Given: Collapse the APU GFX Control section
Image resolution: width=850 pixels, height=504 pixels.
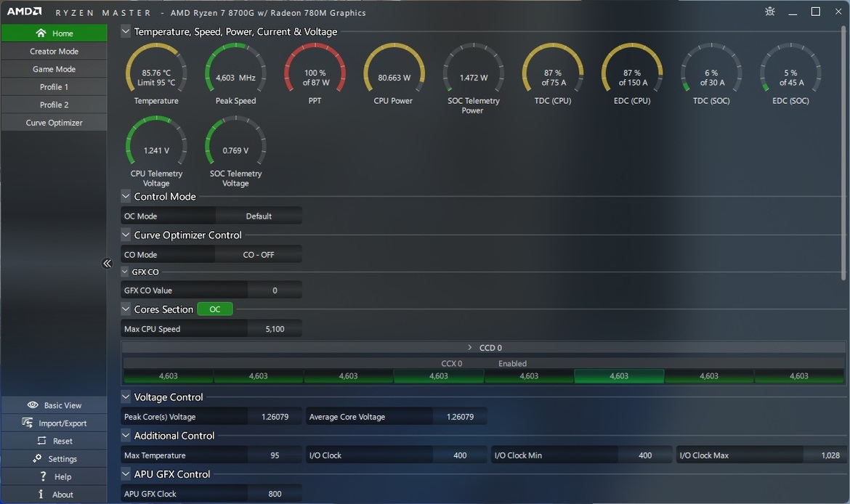Looking at the screenshot, I should coord(125,473).
